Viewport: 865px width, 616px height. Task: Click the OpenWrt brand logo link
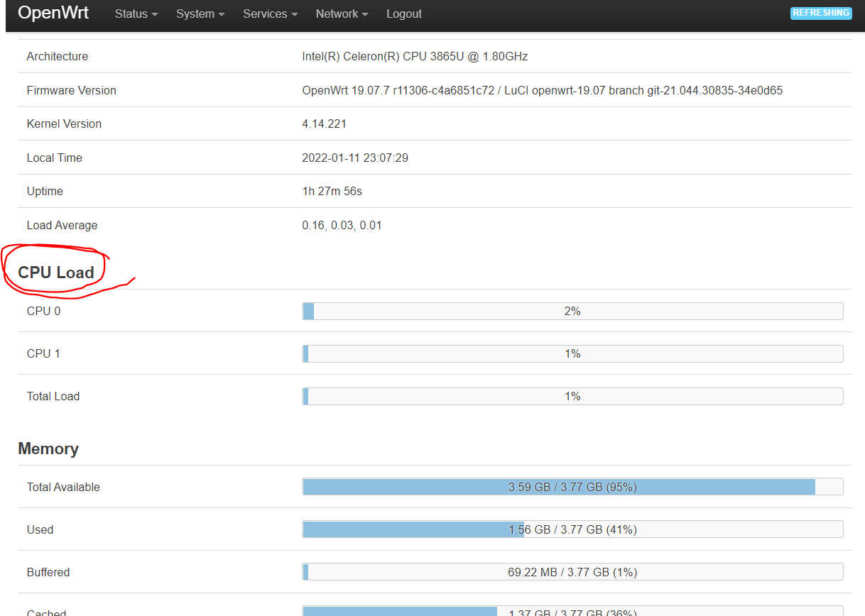coord(53,13)
